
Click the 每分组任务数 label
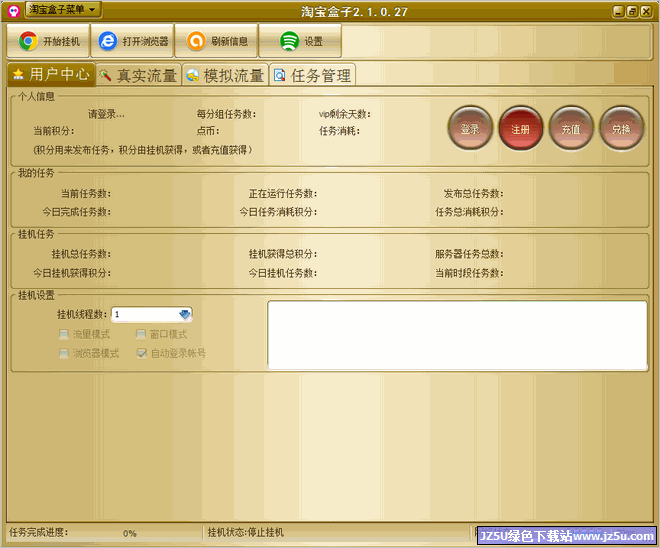(x=226, y=114)
